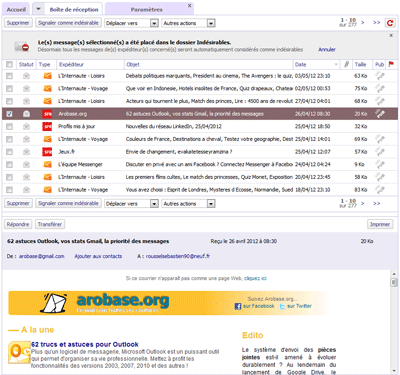
Task: Open the bottom Autres actions dropdown
Action: [x=188, y=204]
